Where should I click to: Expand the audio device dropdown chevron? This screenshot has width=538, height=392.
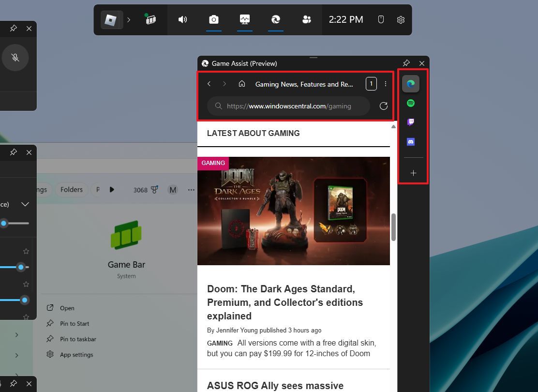(25, 204)
